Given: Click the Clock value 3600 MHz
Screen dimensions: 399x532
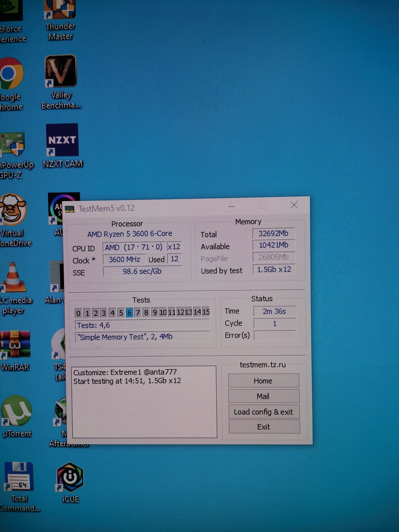Looking at the screenshot, I should point(124,260).
